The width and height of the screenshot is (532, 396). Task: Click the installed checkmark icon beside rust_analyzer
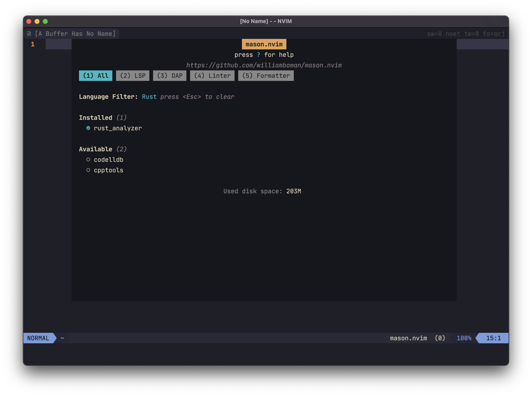(88, 128)
